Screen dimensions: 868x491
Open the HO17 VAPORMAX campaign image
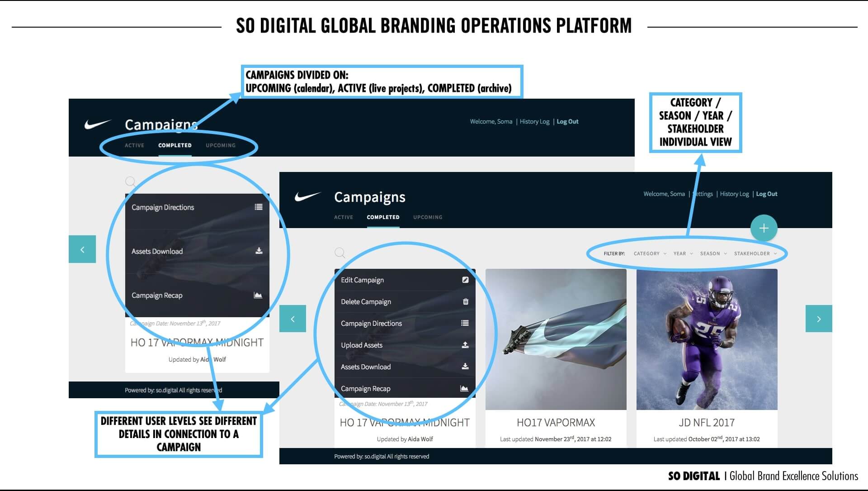tap(556, 339)
